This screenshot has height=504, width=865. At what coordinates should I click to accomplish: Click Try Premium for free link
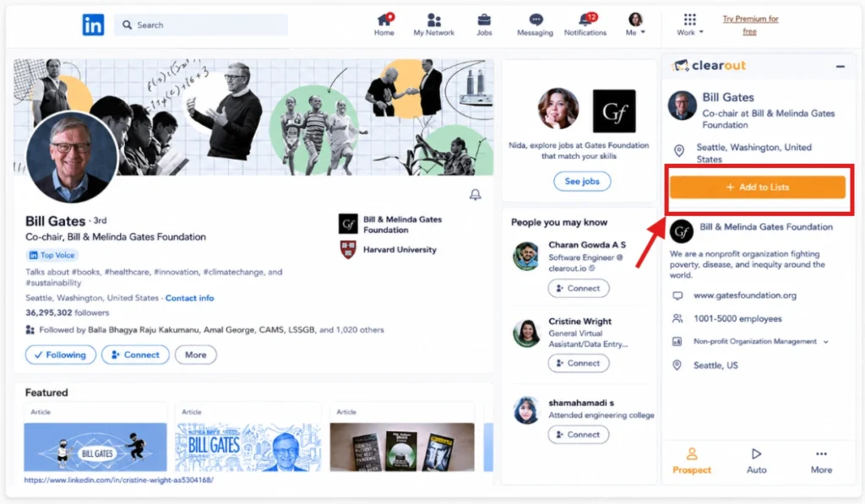(750, 24)
